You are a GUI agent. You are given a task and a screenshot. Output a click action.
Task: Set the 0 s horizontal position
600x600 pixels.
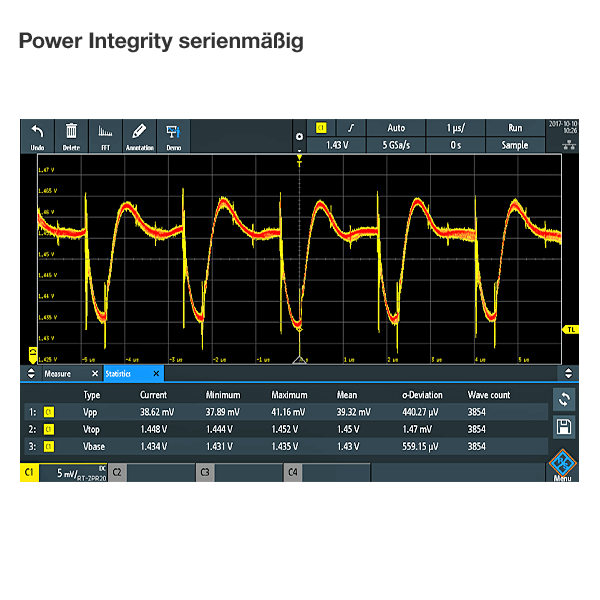[456, 145]
